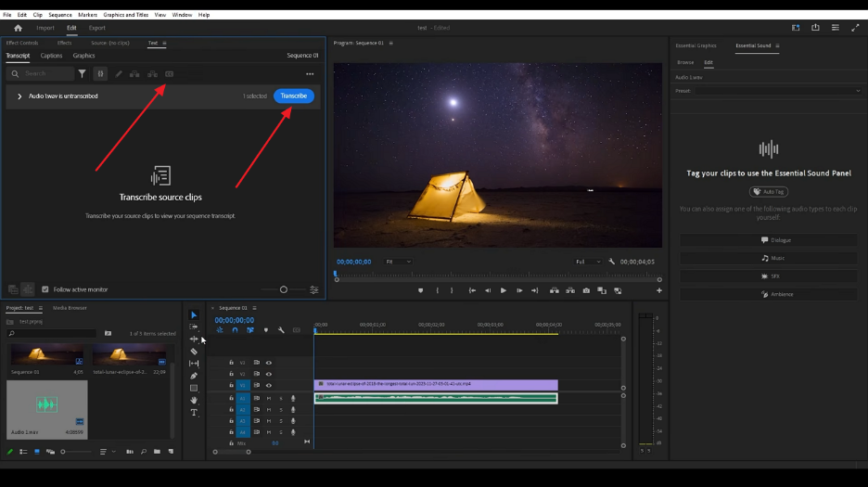Viewport: 868px width, 487px height.
Task: Open Program Sequence 01 panel menu
Action: coord(390,44)
